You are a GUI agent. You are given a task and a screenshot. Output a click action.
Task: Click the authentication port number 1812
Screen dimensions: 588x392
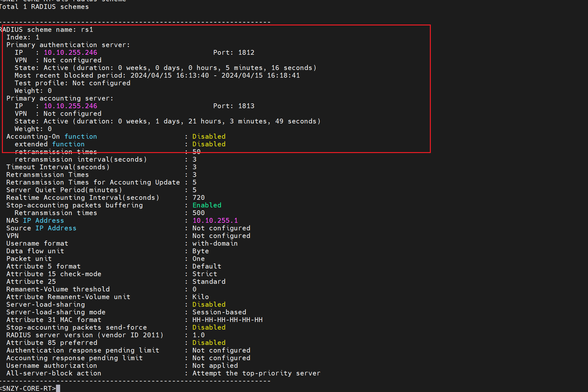(x=246, y=52)
